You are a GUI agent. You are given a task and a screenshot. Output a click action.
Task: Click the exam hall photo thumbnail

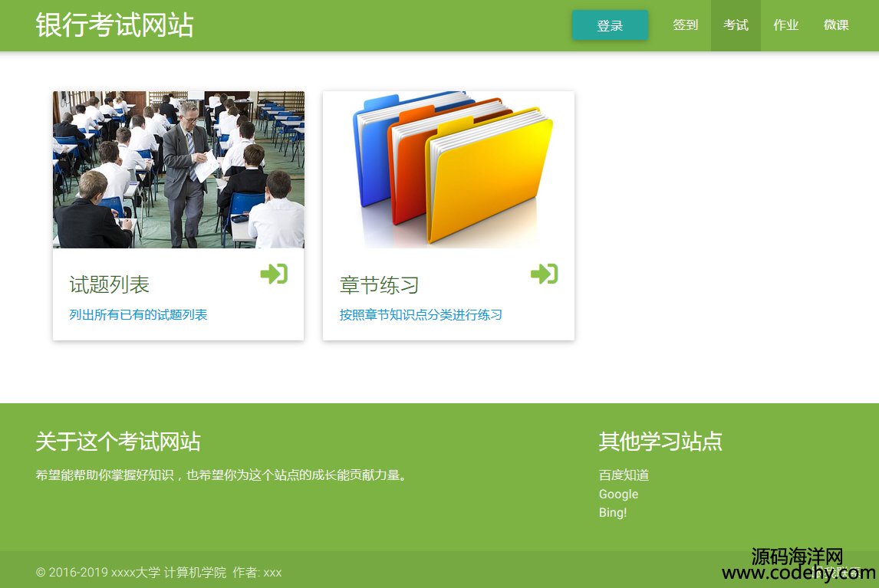pyautogui.click(x=178, y=169)
